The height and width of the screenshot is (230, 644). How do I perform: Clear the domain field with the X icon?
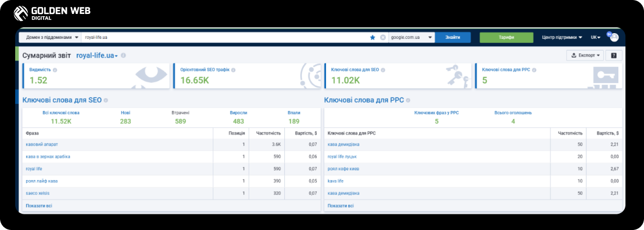click(383, 37)
